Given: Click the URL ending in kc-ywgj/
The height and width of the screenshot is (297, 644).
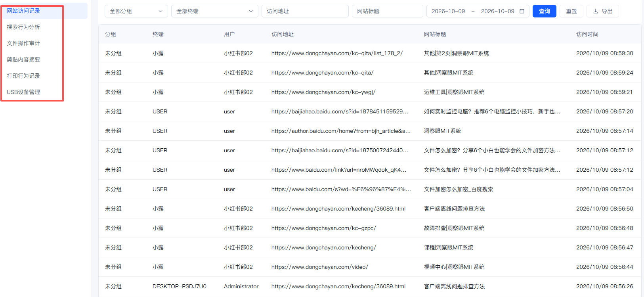Looking at the screenshot, I should coord(323,92).
